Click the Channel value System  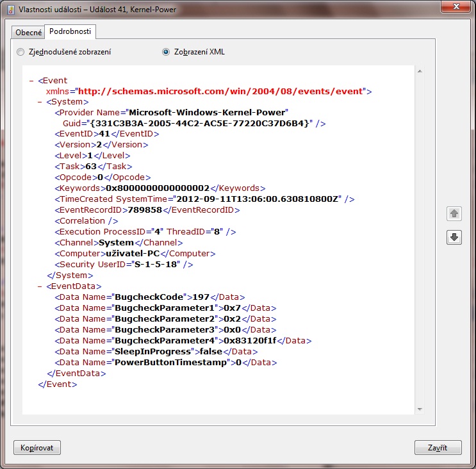tap(116, 243)
